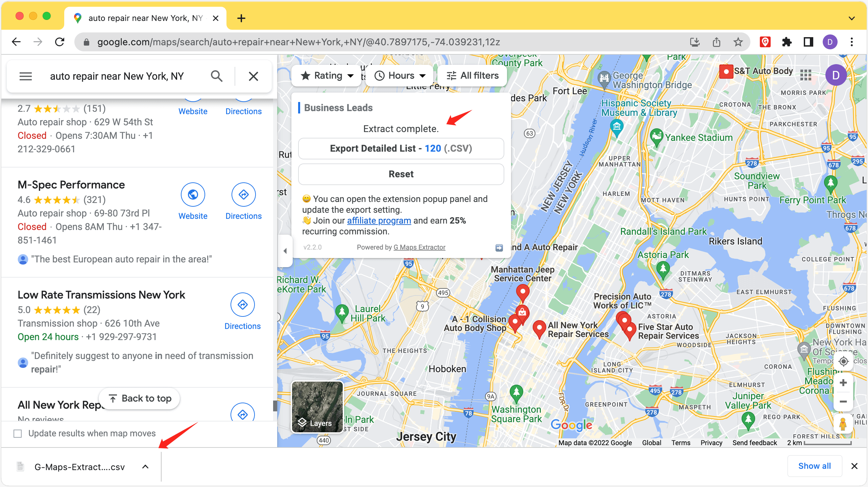Go back to the previous page

tap(16, 42)
